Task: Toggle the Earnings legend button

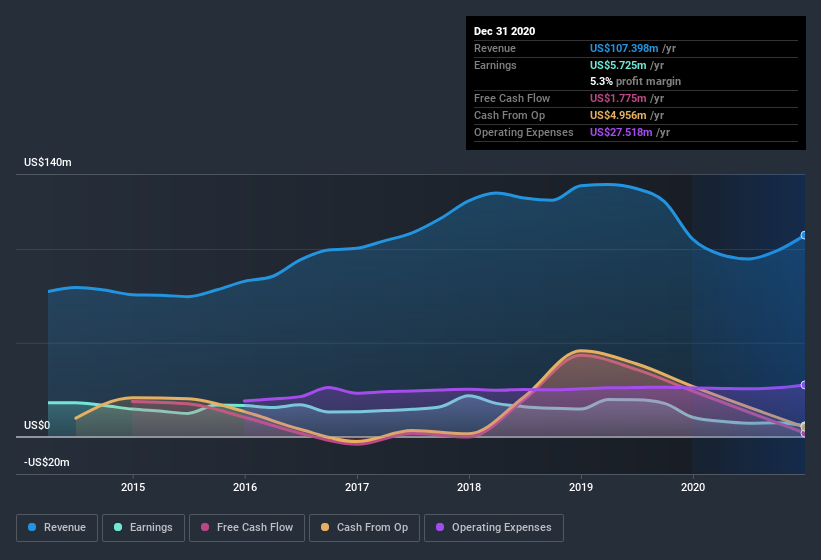Action: pos(143,528)
